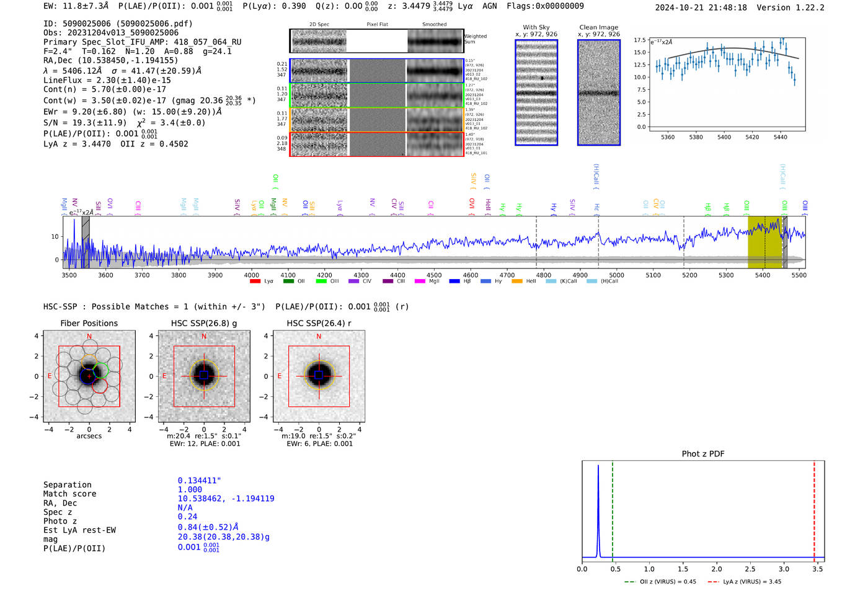
Task: Select the 'ID: 5090025006 (5090025006.pdf)' line
Action: [x=118, y=24]
